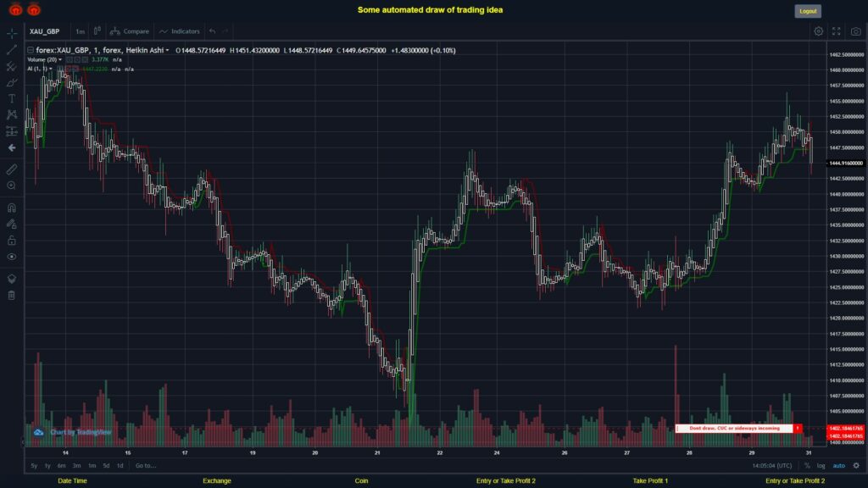Select the ruler measure tool

(x=12, y=169)
